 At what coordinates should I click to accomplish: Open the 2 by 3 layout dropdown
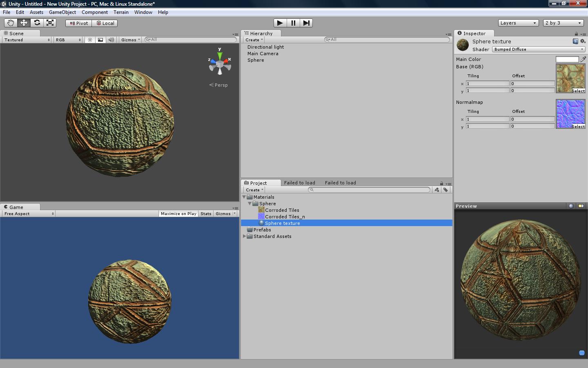pos(563,23)
